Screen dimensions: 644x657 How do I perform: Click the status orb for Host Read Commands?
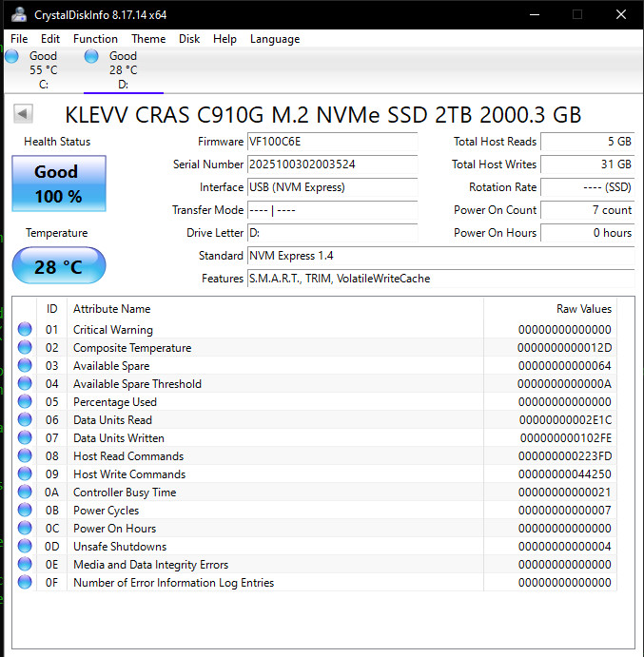tap(25, 455)
